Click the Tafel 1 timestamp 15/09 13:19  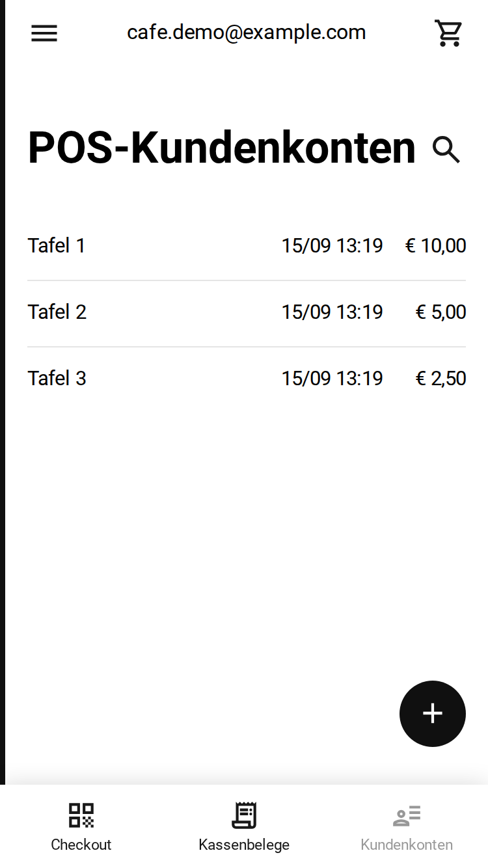pos(332,246)
